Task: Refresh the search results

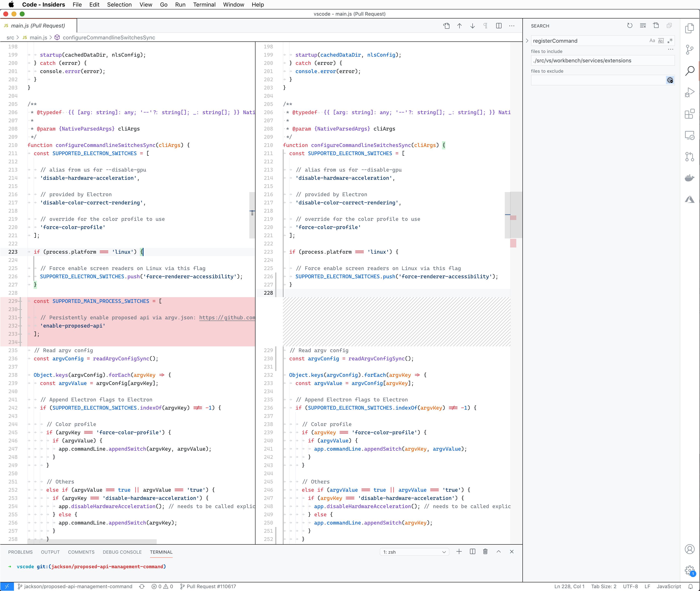Action: coord(630,25)
